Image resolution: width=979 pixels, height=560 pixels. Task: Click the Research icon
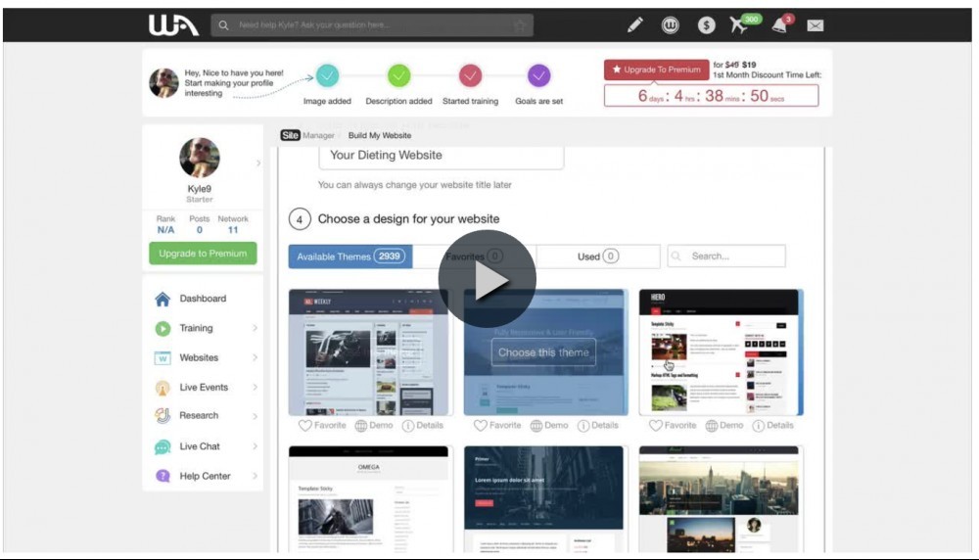163,416
